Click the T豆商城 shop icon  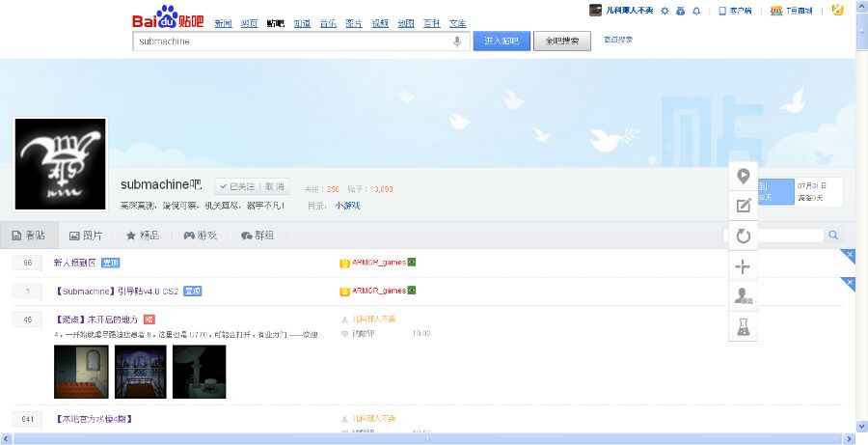pyautogui.click(x=776, y=11)
